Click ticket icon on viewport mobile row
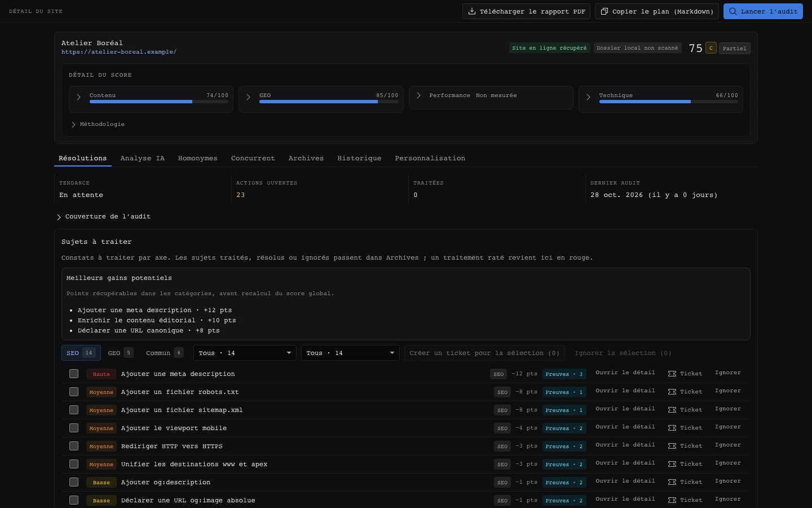Screen dimensions: 812x508 [672, 428]
